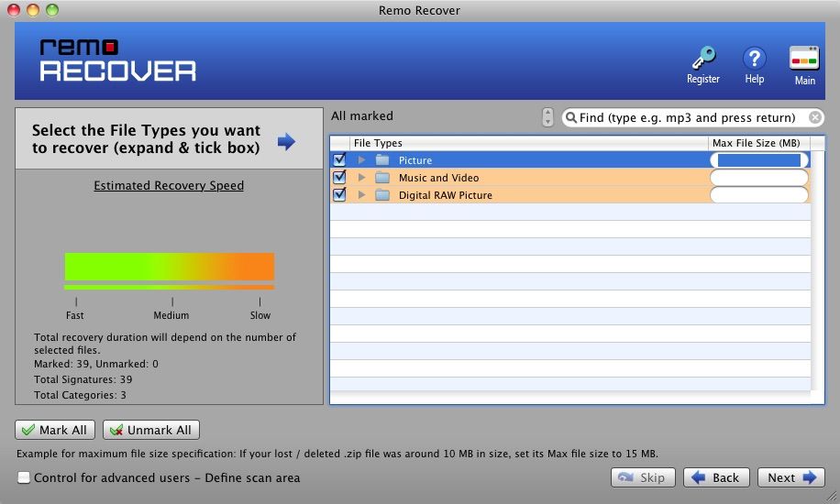Image resolution: width=840 pixels, height=504 pixels.
Task: Enable Control for advanced users checkbox
Action: pos(24,477)
